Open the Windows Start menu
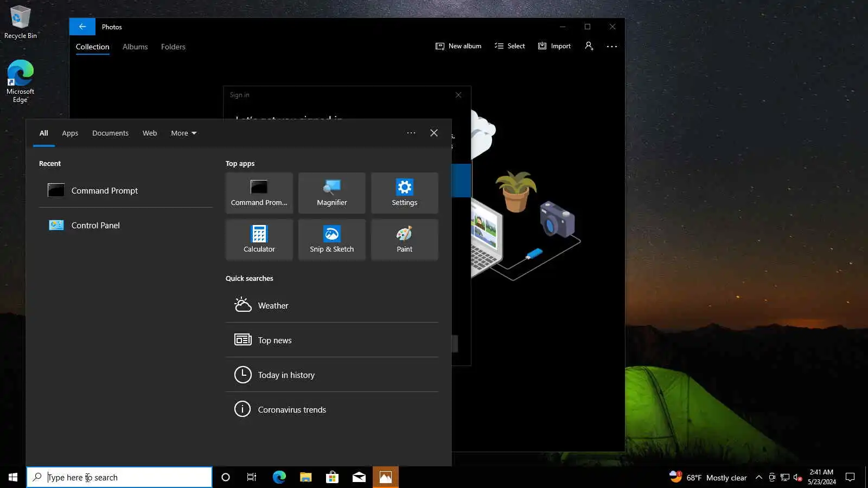Viewport: 868px width, 488px height. pyautogui.click(x=13, y=477)
